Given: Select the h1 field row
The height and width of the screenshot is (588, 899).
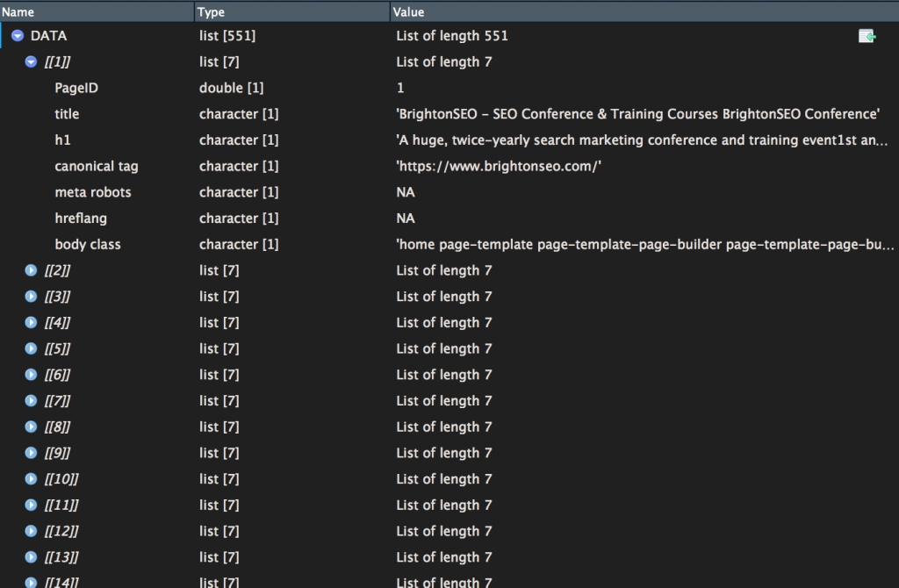Looking at the screenshot, I should pyautogui.click(x=62, y=140).
